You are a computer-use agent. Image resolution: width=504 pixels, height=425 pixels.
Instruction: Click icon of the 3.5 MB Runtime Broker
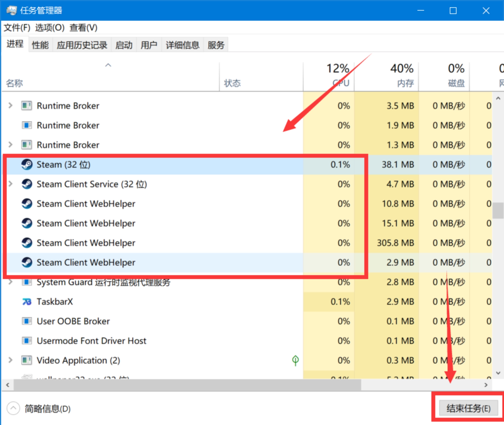click(27, 106)
